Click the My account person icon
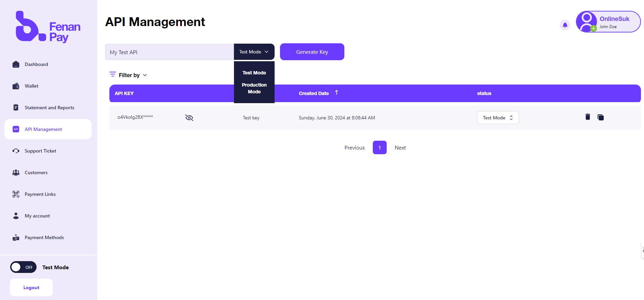This screenshot has width=644, height=300. tap(16, 216)
